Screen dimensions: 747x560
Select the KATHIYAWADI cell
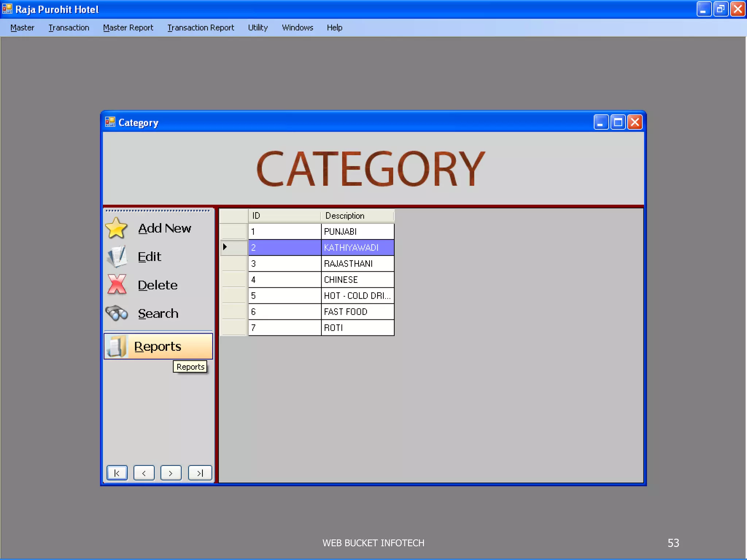pos(357,248)
